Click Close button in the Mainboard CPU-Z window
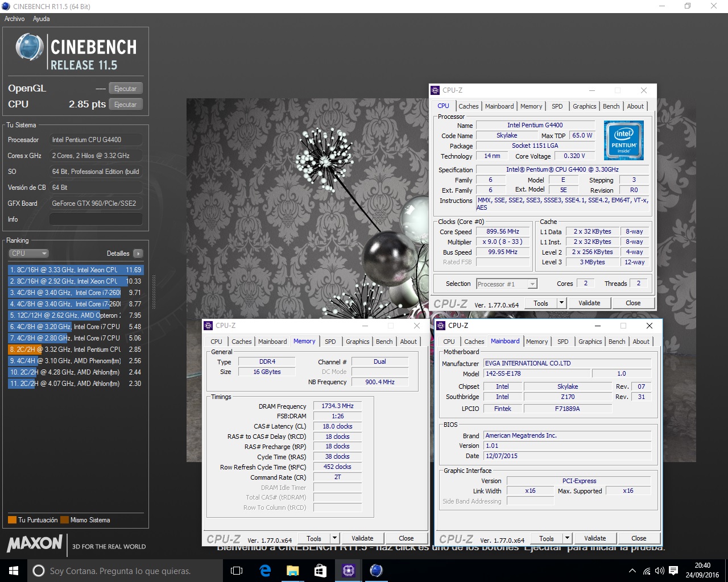 tap(639, 538)
